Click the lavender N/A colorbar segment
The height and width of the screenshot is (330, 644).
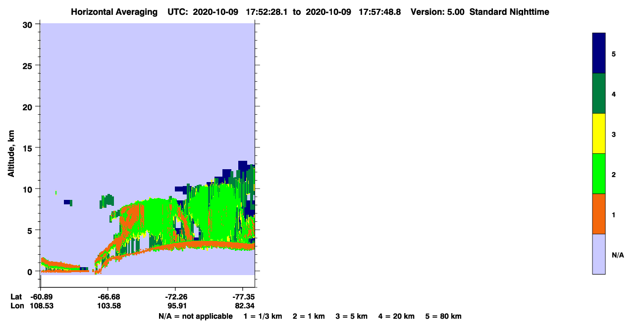598,254
